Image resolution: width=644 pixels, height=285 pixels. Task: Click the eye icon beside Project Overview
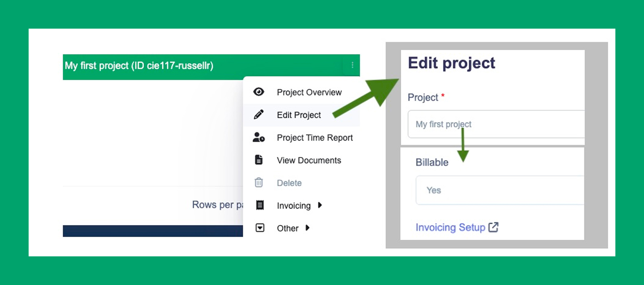point(258,92)
